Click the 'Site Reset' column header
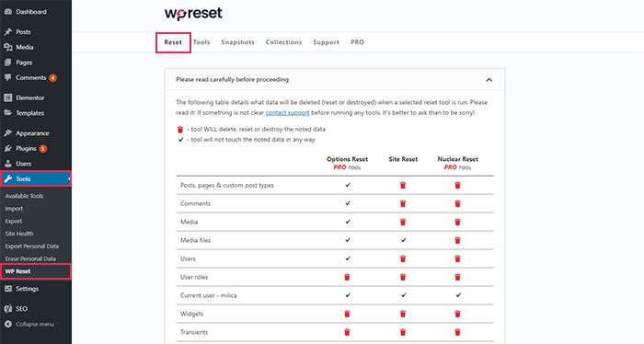644x344 pixels. (x=403, y=159)
